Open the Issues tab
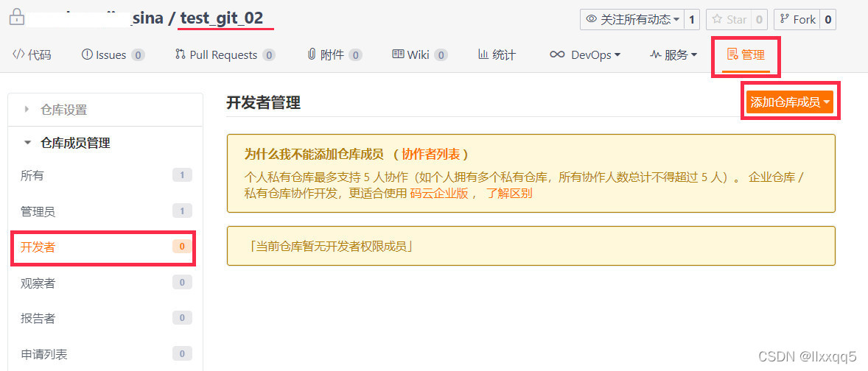This screenshot has height=371, width=868. coord(113,54)
